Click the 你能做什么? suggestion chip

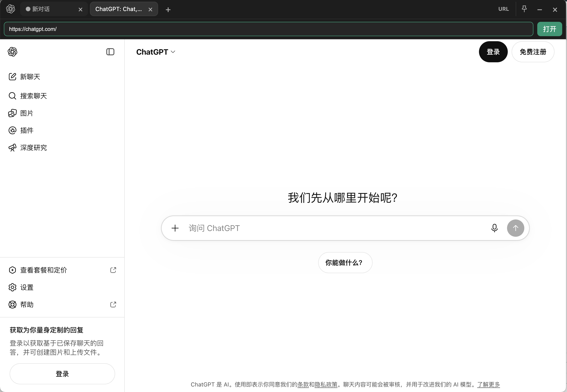click(345, 263)
